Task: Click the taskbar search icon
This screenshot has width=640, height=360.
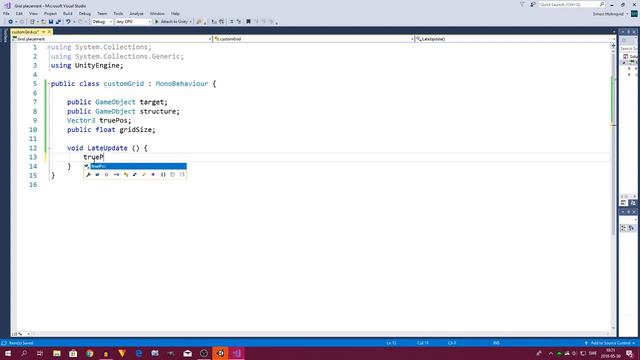Action: [x=24, y=353]
